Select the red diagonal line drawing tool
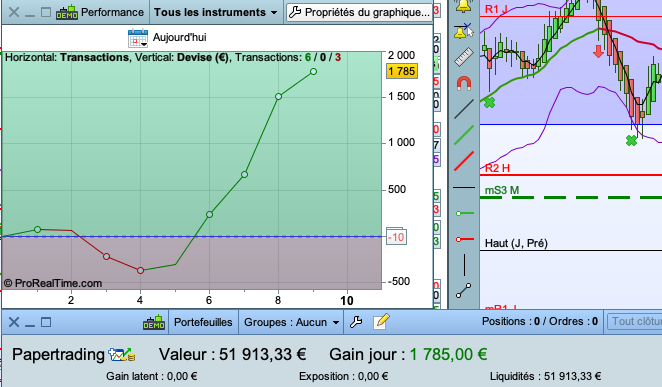662x387 pixels. click(464, 161)
